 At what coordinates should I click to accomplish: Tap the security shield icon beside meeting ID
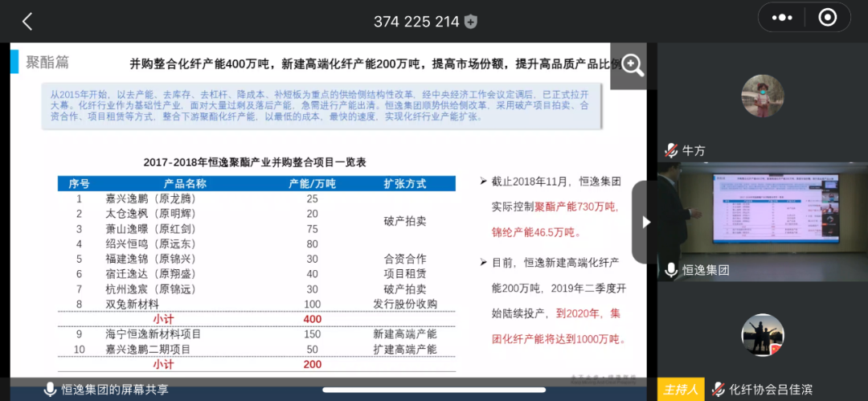coord(471,22)
